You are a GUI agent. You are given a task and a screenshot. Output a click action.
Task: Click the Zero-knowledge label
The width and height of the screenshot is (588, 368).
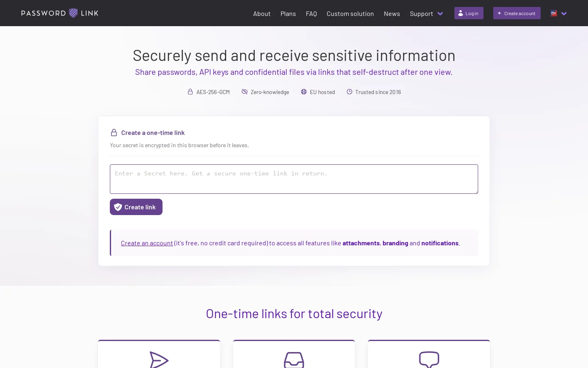(x=270, y=92)
